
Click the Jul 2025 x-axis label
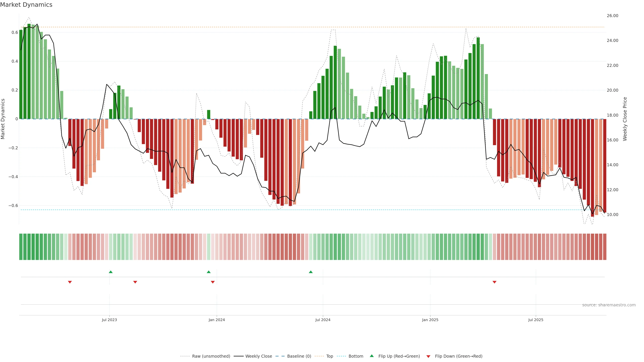coord(535,320)
